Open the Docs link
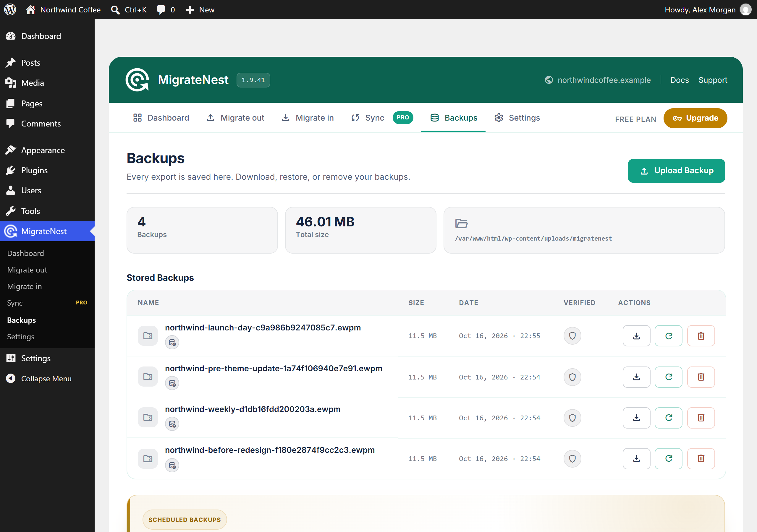Viewport: 757px width, 532px height. point(679,80)
